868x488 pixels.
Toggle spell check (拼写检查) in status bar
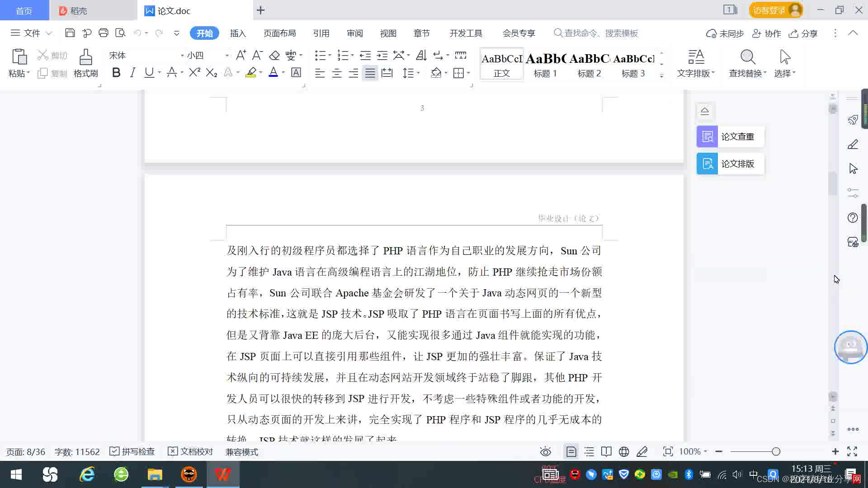132,451
